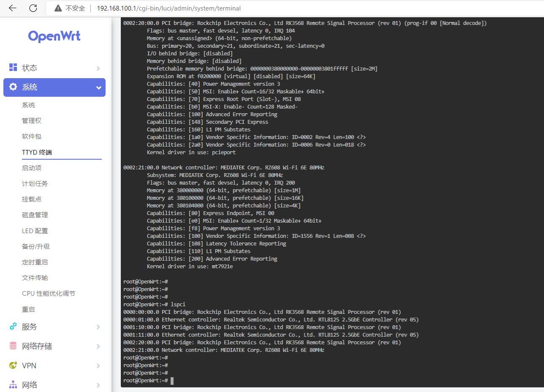Click 'Kernel driver in use: mt7921e' line
This screenshot has height=392, width=544.
pyautogui.click(x=190, y=267)
